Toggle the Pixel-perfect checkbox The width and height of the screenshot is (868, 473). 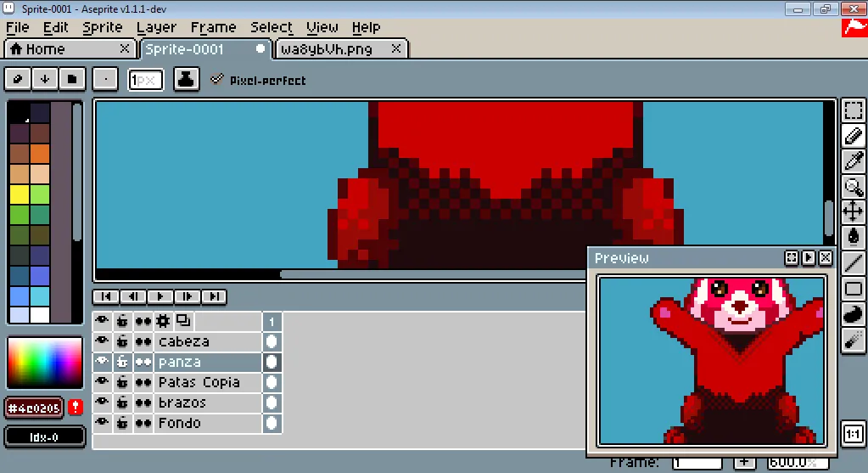point(257,81)
